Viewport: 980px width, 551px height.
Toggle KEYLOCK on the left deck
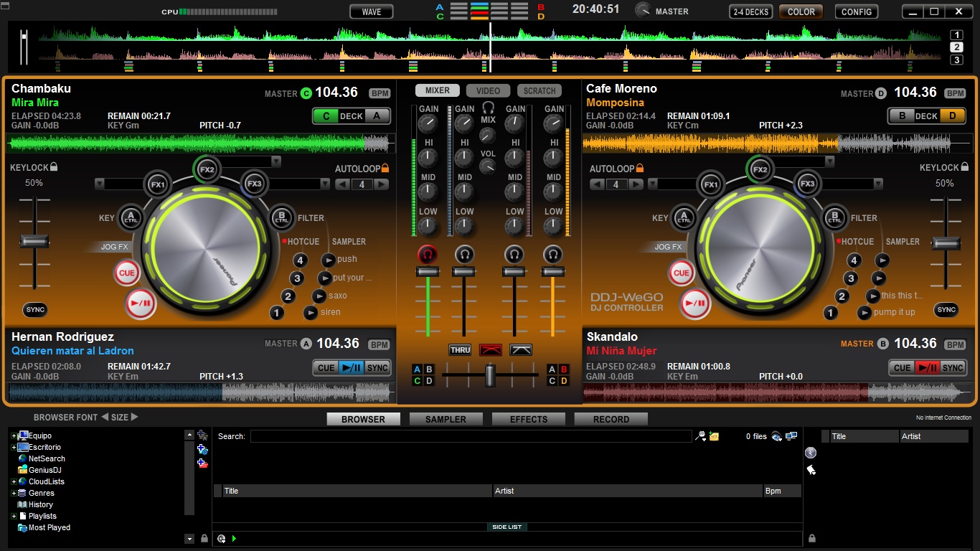(55, 167)
